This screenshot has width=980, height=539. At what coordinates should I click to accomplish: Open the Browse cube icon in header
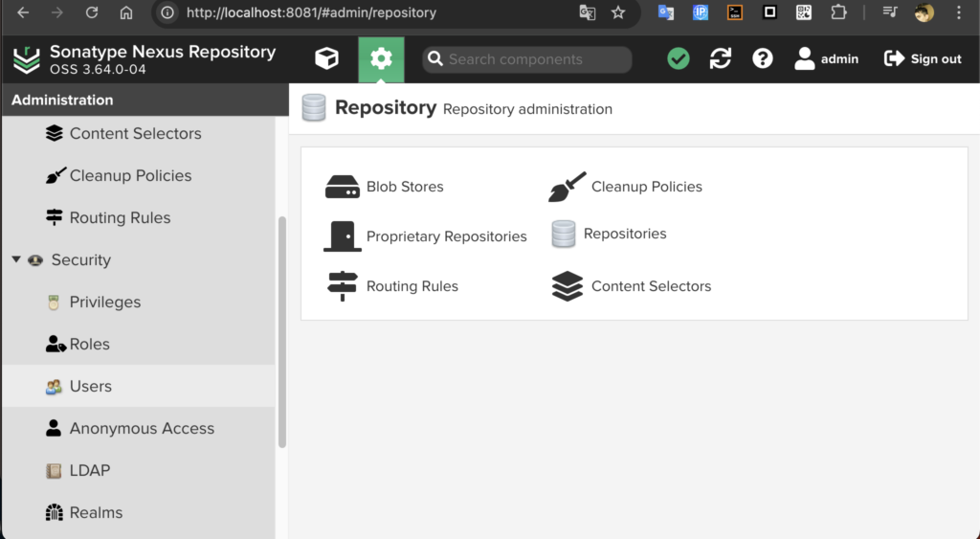(x=326, y=59)
